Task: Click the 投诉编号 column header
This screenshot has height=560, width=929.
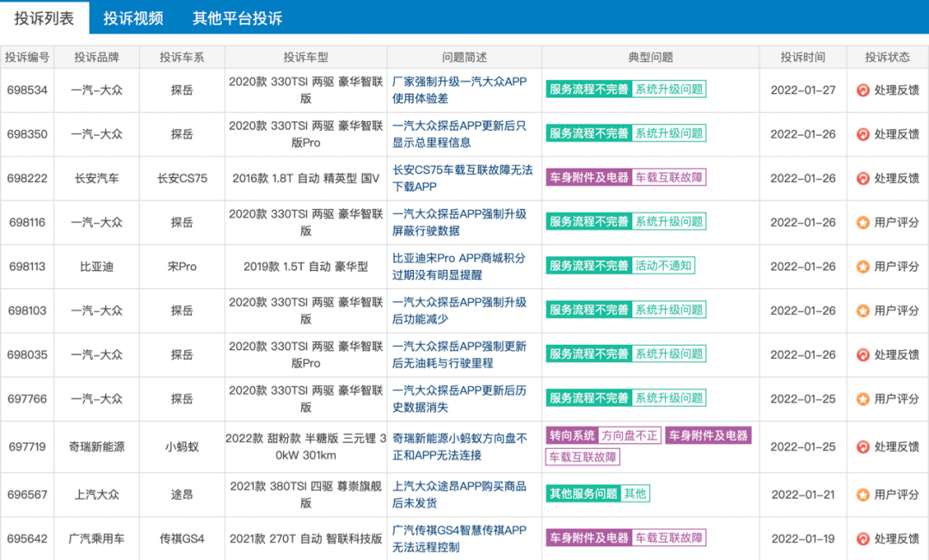Action: point(28,58)
